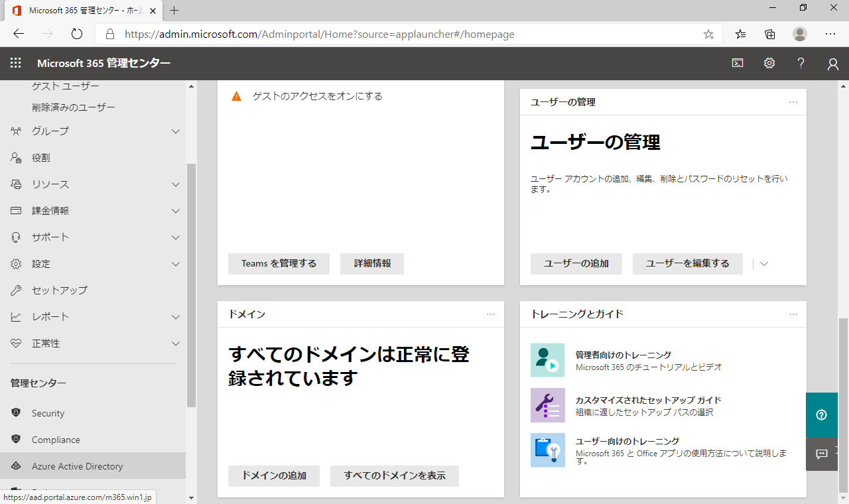Open help question mark in header

[x=801, y=63]
